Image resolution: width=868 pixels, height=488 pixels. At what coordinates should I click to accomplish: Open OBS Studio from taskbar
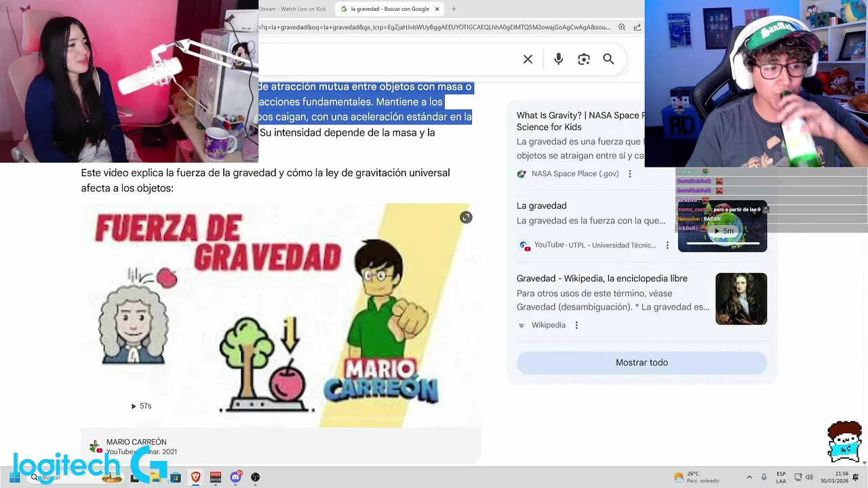(x=255, y=477)
